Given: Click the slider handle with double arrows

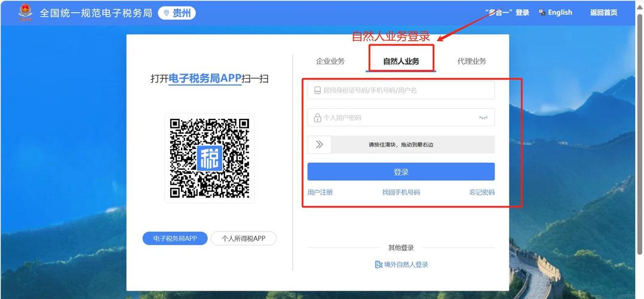Looking at the screenshot, I should click(319, 145).
